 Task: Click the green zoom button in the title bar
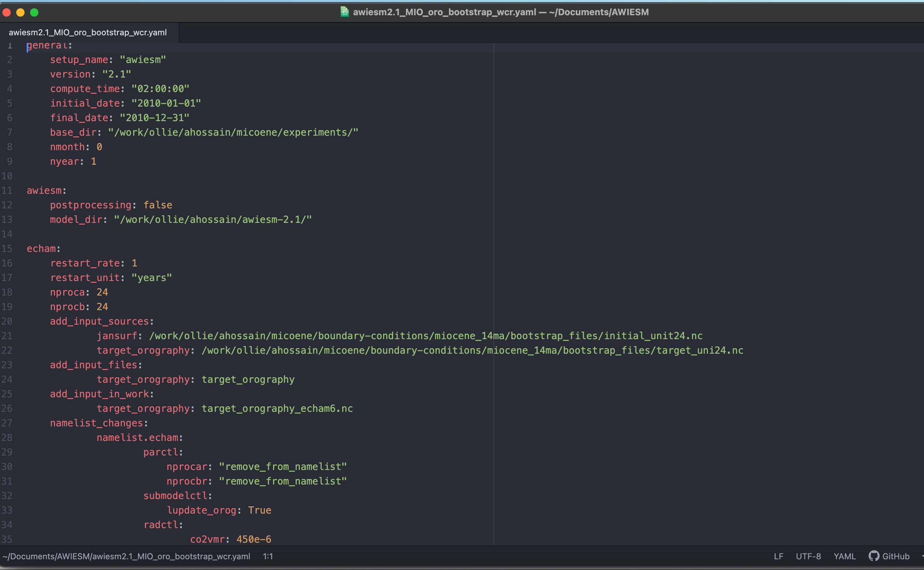coord(34,12)
